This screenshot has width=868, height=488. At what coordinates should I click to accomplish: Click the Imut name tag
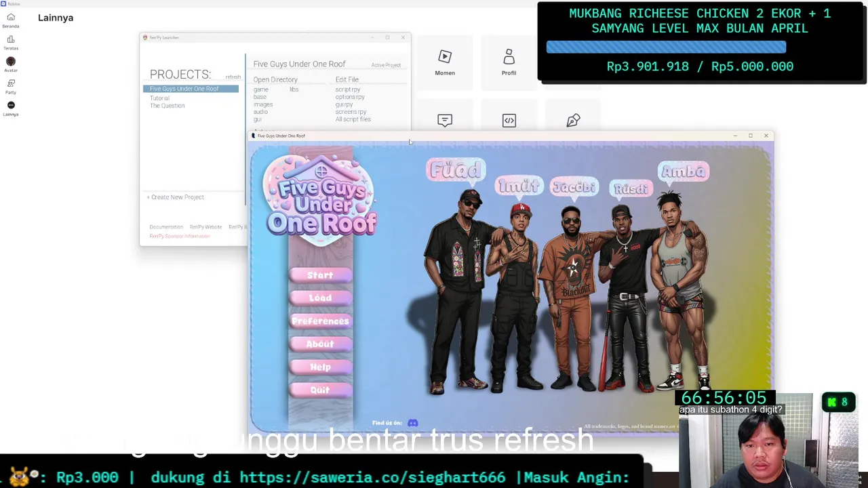[x=519, y=186]
